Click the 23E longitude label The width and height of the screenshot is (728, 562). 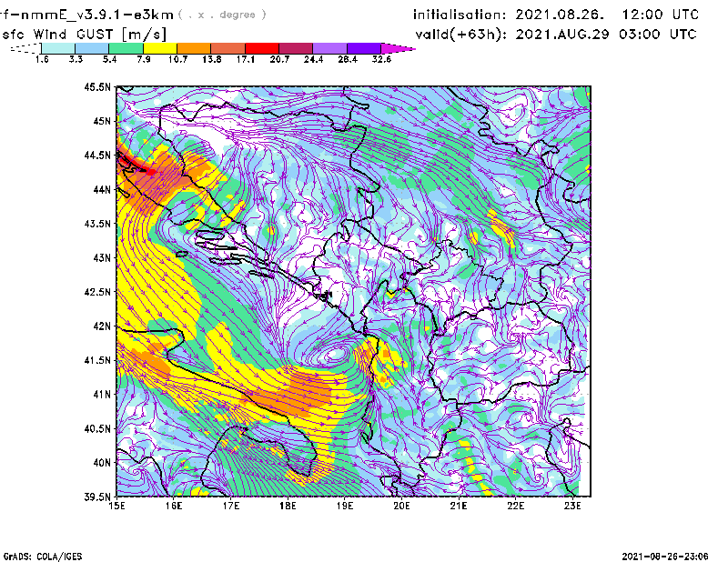pos(572,506)
